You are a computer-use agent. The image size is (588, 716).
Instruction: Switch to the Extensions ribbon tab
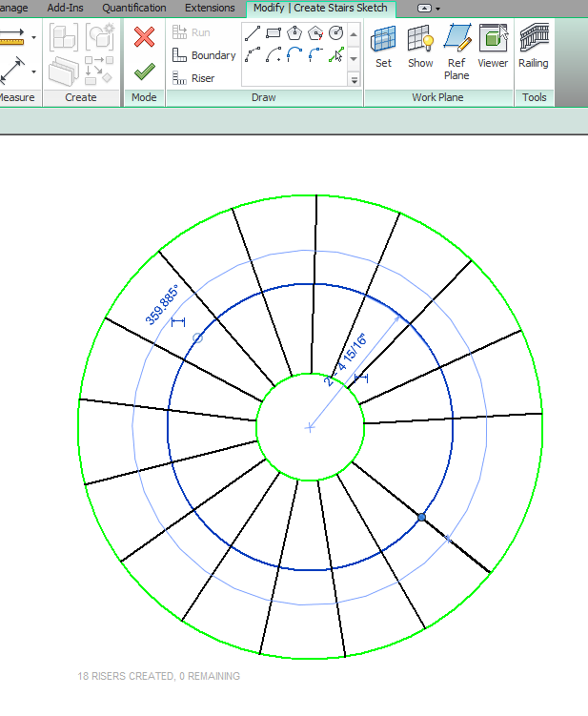coord(210,9)
